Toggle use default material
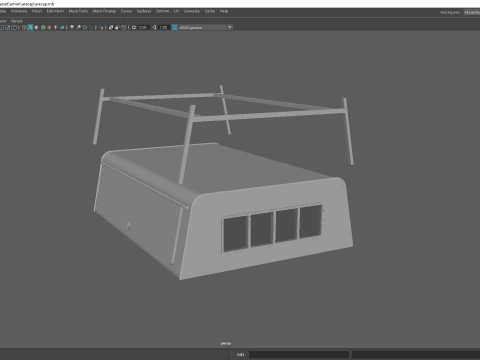This screenshot has width=480, height=360. (37, 27)
